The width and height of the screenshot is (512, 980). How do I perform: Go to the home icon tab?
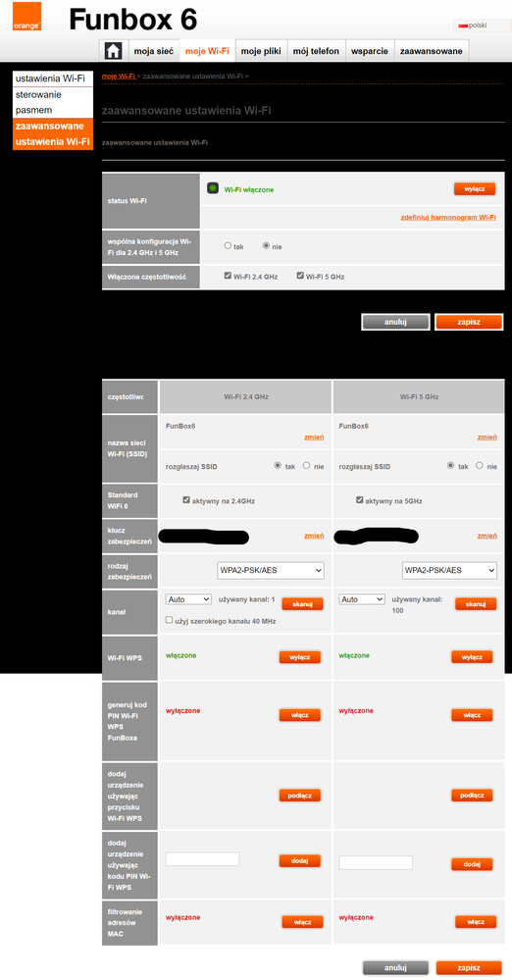tap(113, 51)
